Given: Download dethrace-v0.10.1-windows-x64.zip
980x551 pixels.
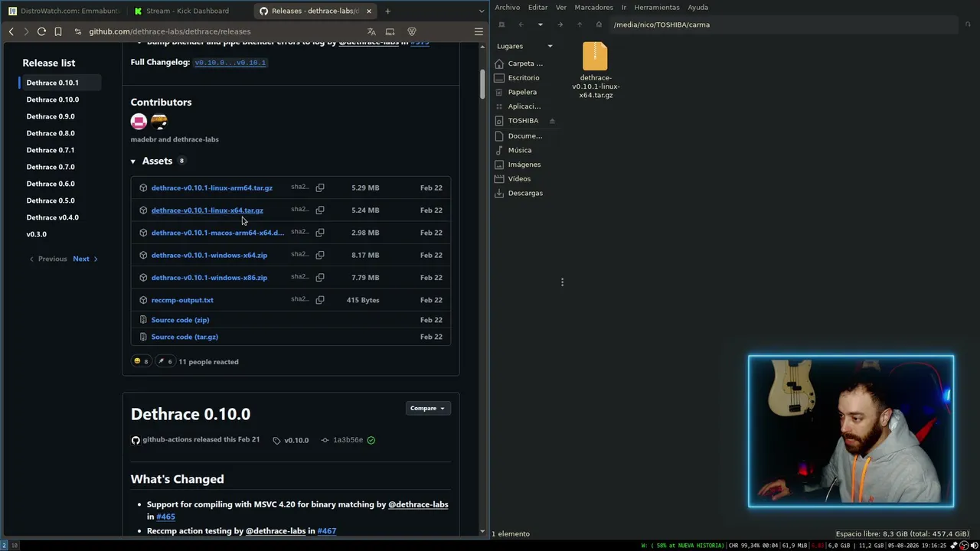Looking at the screenshot, I should point(209,255).
